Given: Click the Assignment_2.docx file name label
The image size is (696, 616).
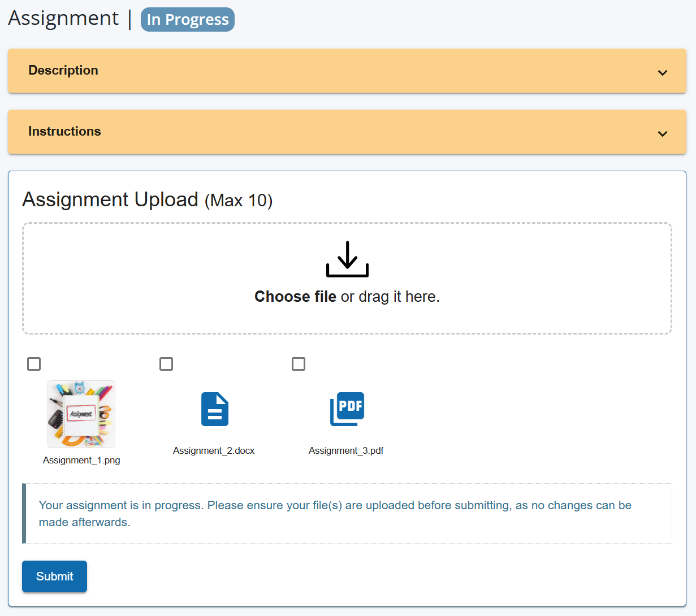Looking at the screenshot, I should pos(214,450).
